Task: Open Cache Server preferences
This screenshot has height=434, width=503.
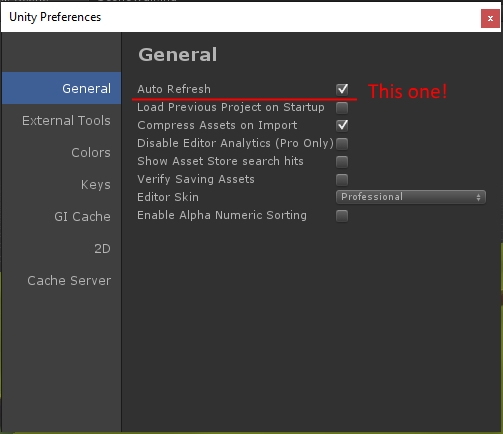Action: click(62, 280)
